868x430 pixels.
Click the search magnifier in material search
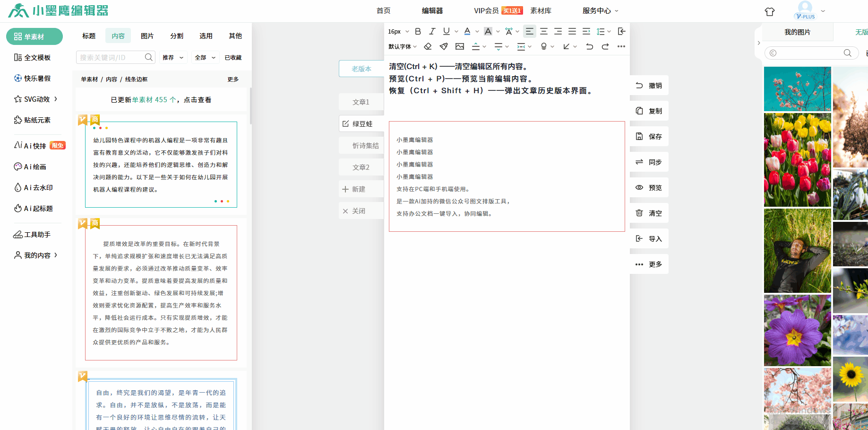tap(148, 57)
